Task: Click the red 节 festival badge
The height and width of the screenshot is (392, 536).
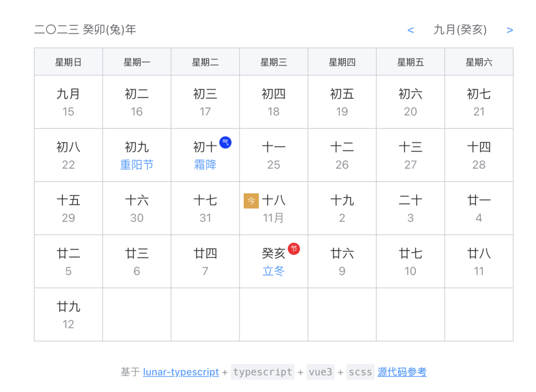Action: (294, 249)
